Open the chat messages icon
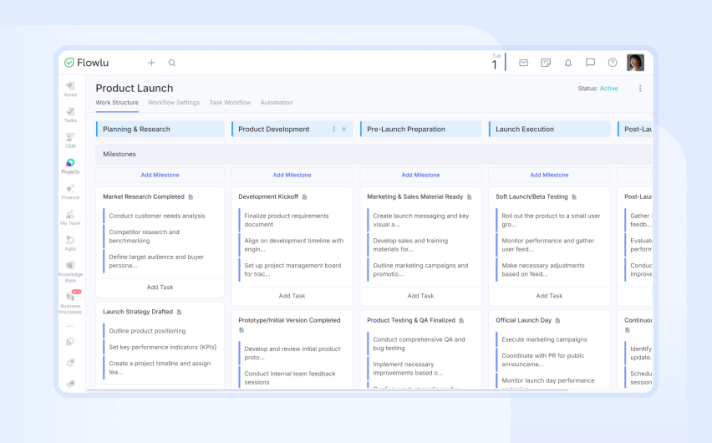The height and width of the screenshot is (443, 712). pos(590,62)
